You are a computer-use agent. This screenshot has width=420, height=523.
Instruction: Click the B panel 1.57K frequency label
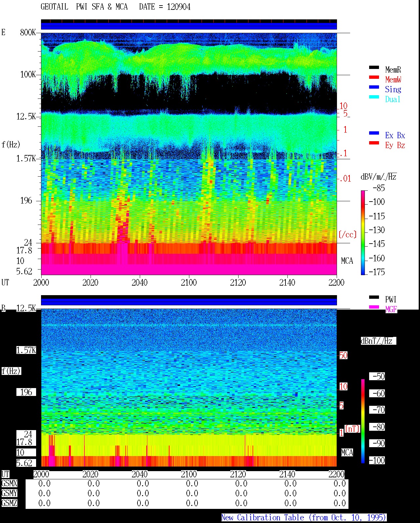pos(26,350)
